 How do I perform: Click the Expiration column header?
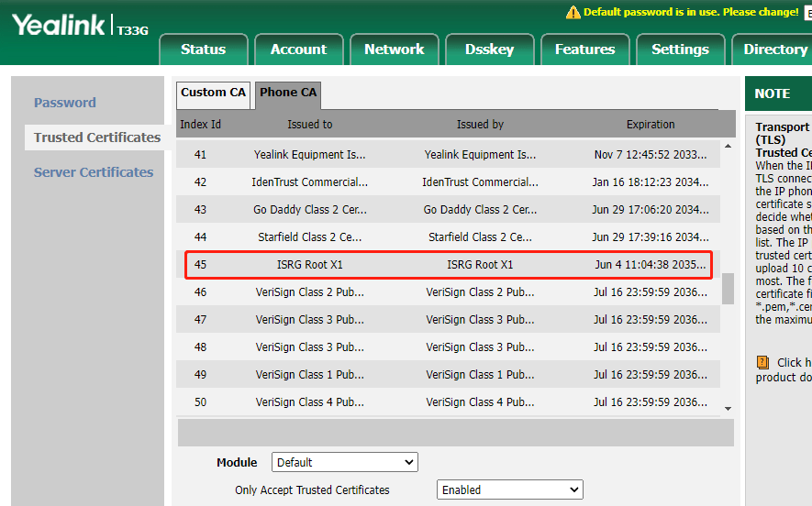pyautogui.click(x=651, y=124)
